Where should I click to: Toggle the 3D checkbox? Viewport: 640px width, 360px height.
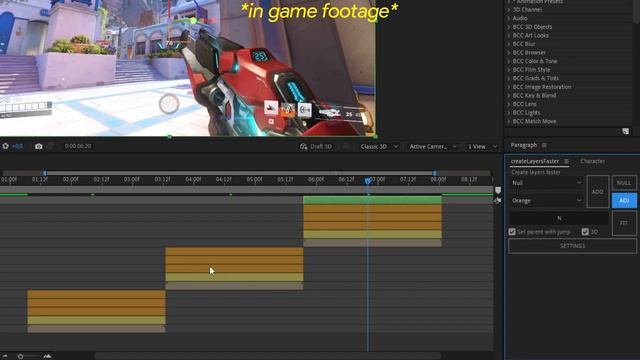click(585, 232)
